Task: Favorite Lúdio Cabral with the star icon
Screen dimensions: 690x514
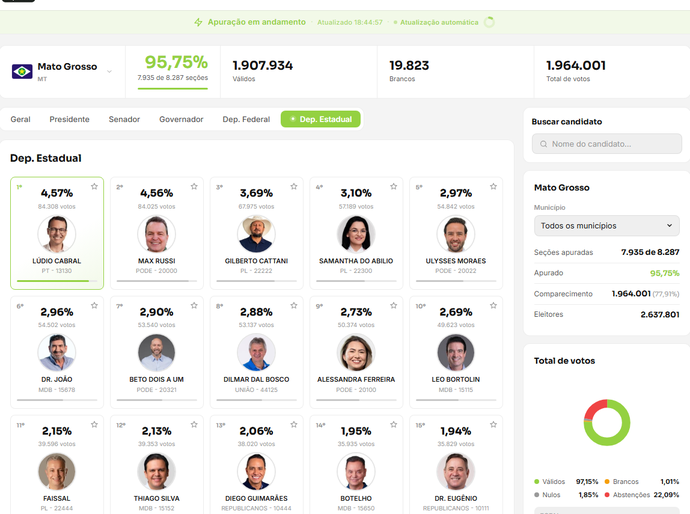Action: (94, 187)
